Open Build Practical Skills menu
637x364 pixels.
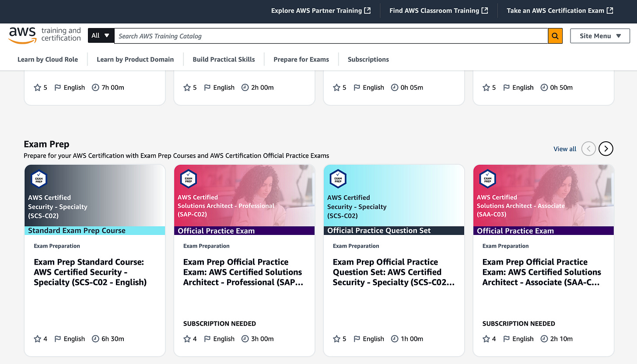tap(224, 59)
